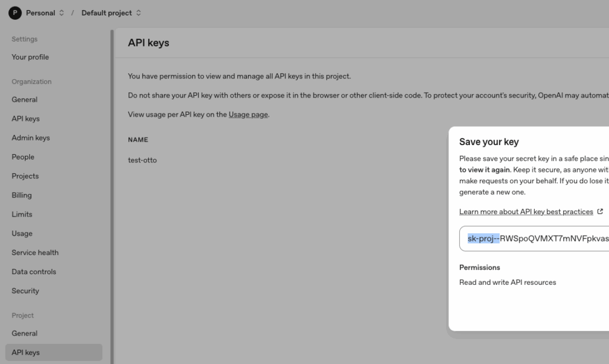Select the test-otto API key row
Screen dimensions: 609x364
(143, 160)
